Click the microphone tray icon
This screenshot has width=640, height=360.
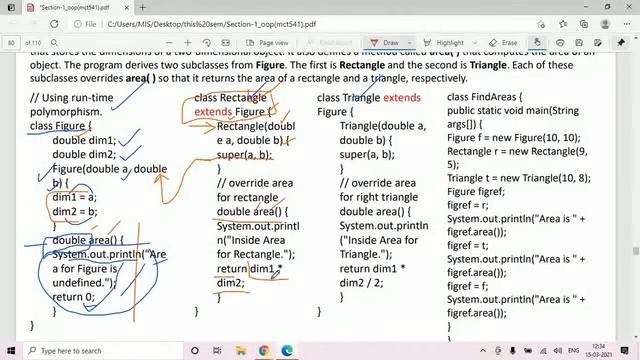513,351
